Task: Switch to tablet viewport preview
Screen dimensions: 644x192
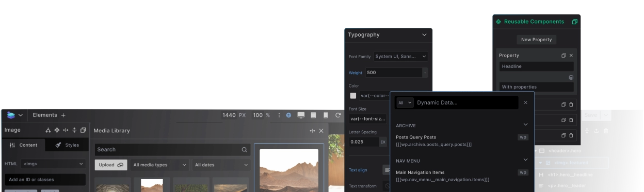Action: tap(314, 115)
